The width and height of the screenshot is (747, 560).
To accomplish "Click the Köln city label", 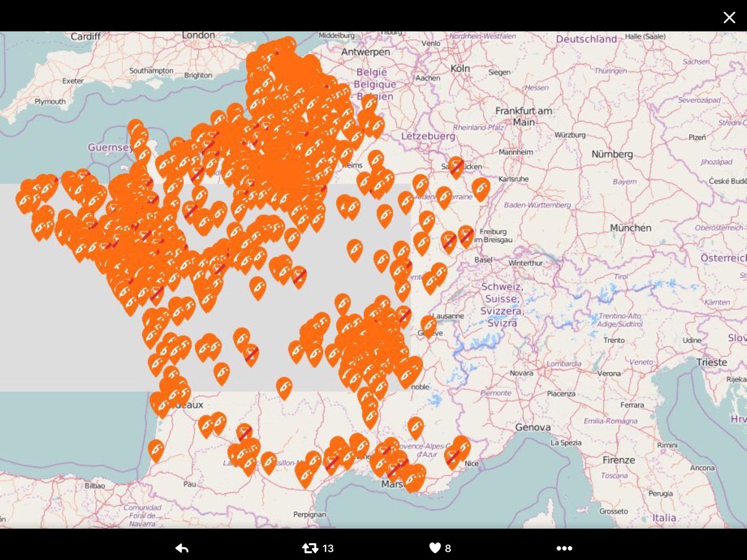I will pos(460,68).
